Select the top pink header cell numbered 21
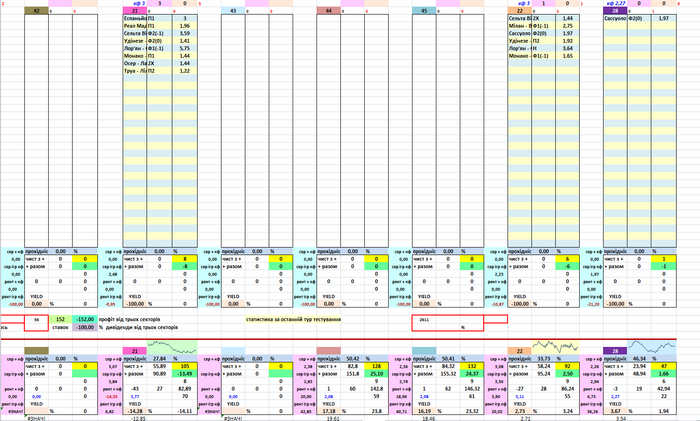 pos(135,11)
